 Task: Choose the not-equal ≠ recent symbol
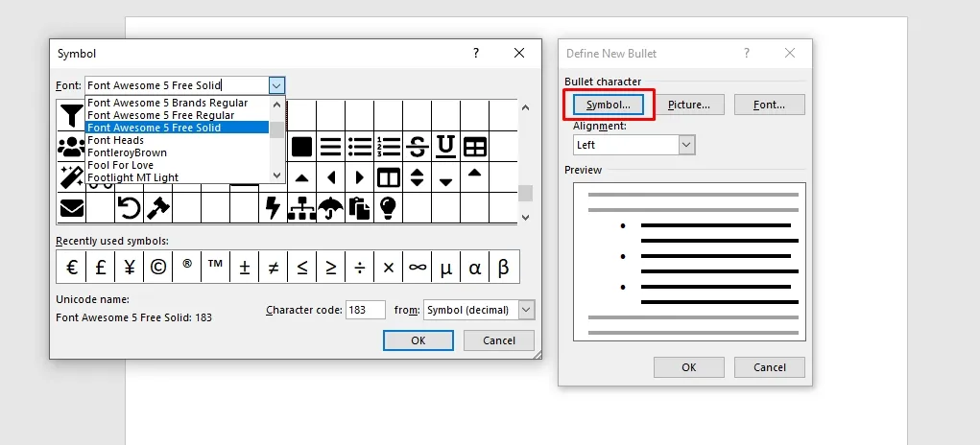[274, 268]
